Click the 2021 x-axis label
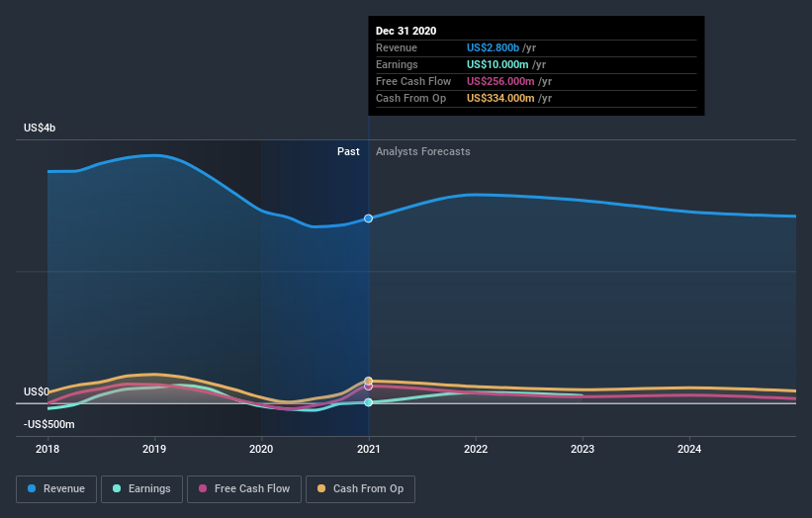This screenshot has height=518, width=812. click(x=368, y=449)
